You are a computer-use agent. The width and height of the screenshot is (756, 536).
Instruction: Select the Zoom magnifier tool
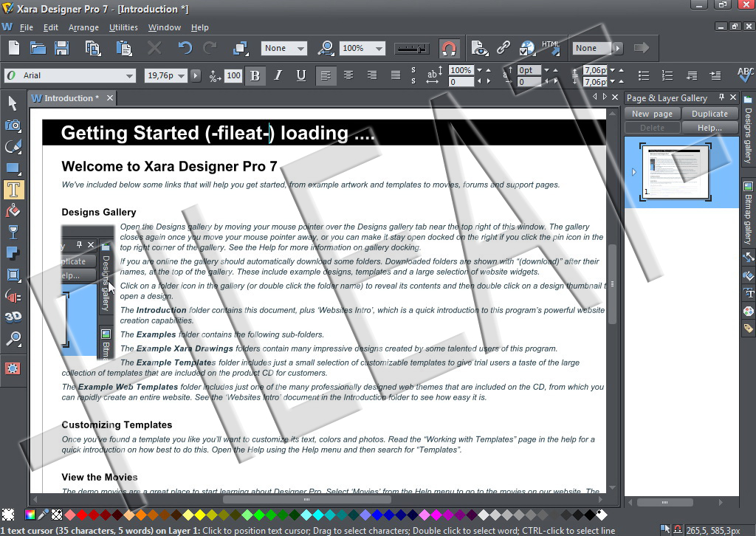pos(13,339)
